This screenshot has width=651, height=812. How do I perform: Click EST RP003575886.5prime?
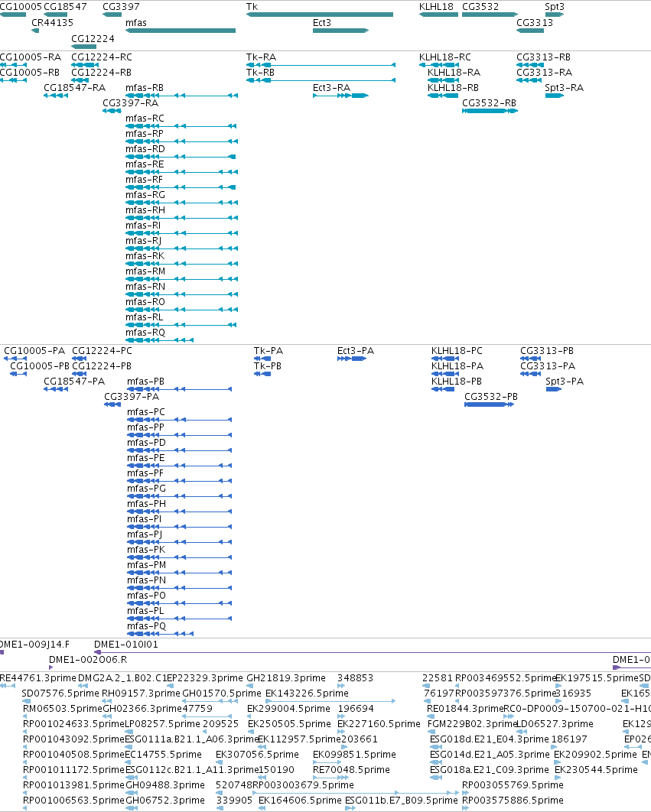tap(513, 801)
